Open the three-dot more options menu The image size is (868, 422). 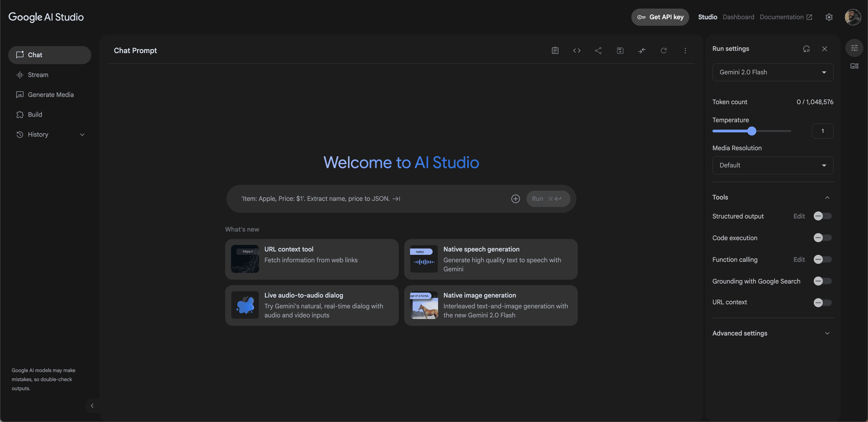tap(685, 51)
